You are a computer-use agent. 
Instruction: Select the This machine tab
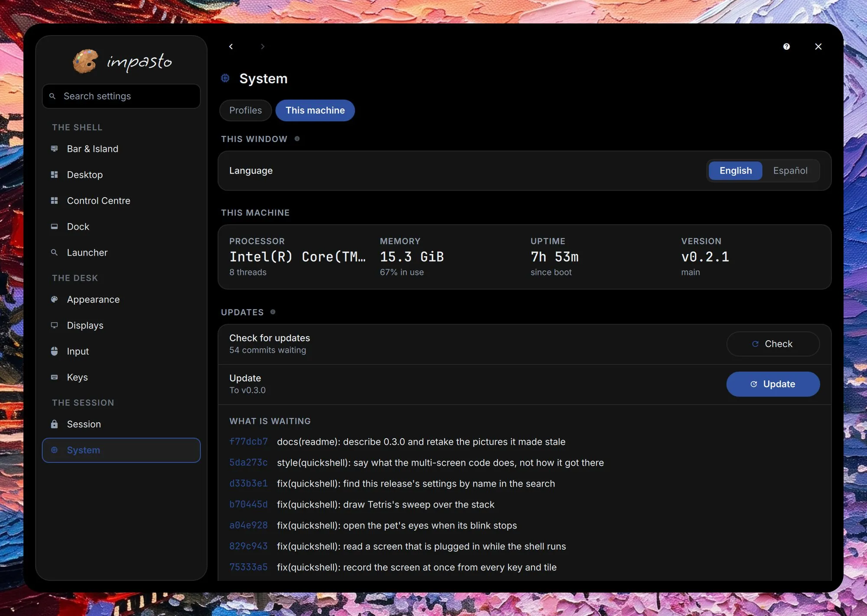coord(315,111)
